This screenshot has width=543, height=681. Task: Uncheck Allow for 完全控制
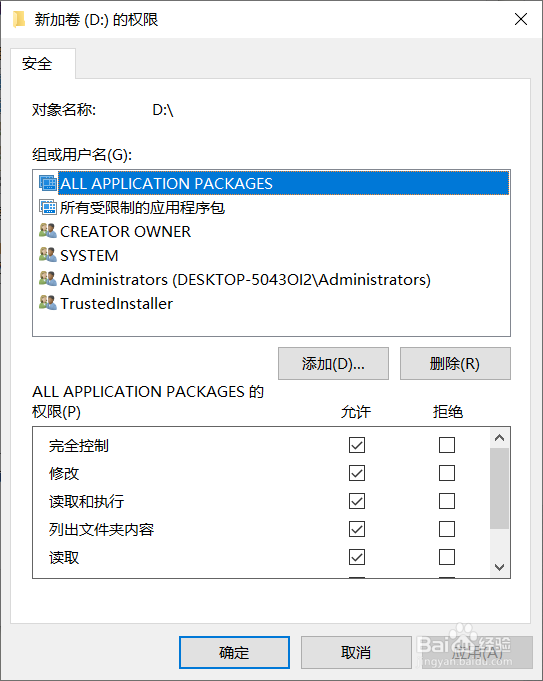(357, 445)
